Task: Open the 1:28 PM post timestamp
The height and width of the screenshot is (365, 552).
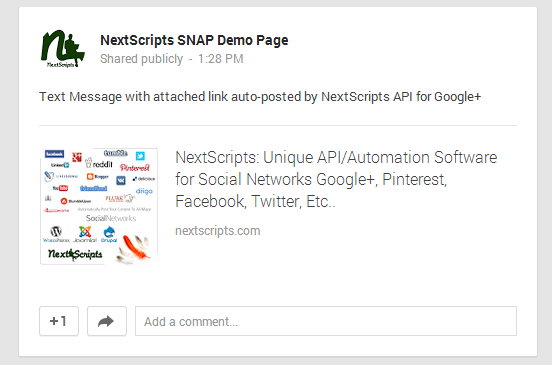Action: click(220, 59)
